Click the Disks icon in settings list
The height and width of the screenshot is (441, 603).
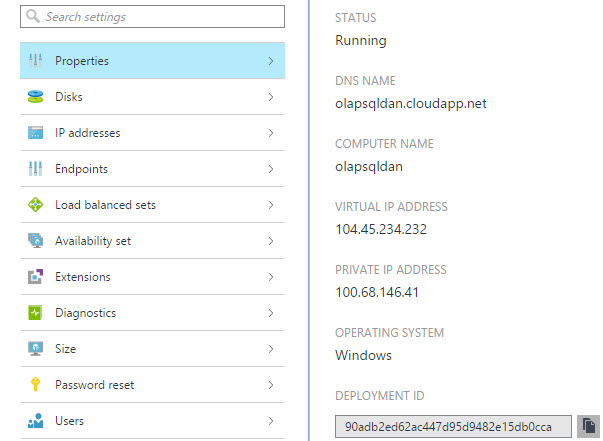pos(36,97)
